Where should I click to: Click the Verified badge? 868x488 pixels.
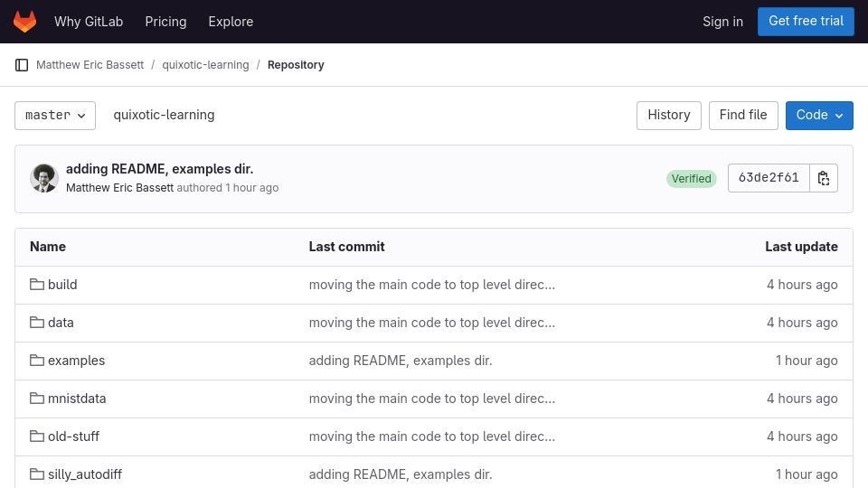692,179
